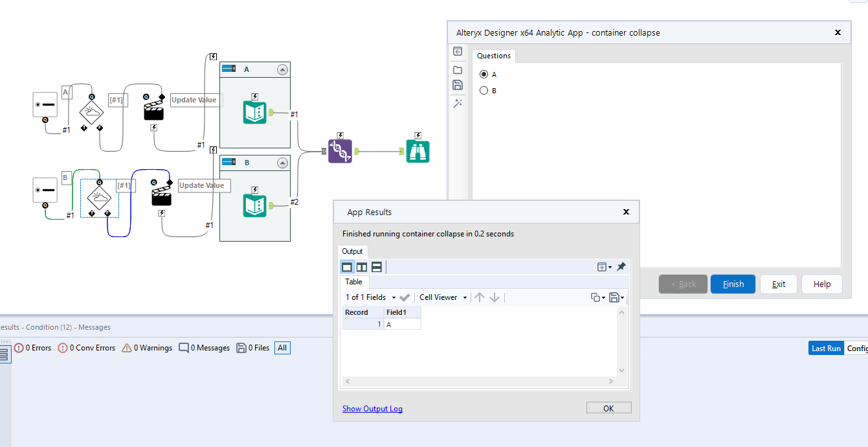Open Show Output Log link
The image size is (868, 447).
(372, 408)
